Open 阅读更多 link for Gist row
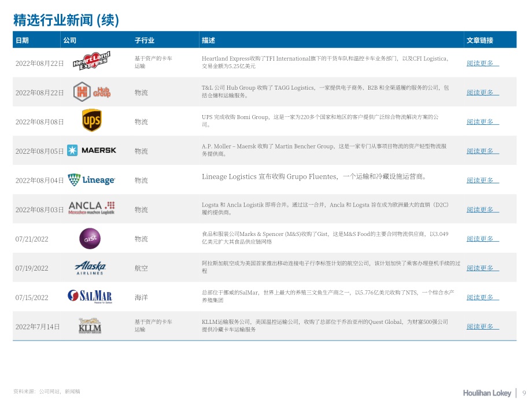This screenshot has height=399, width=532. (482, 238)
